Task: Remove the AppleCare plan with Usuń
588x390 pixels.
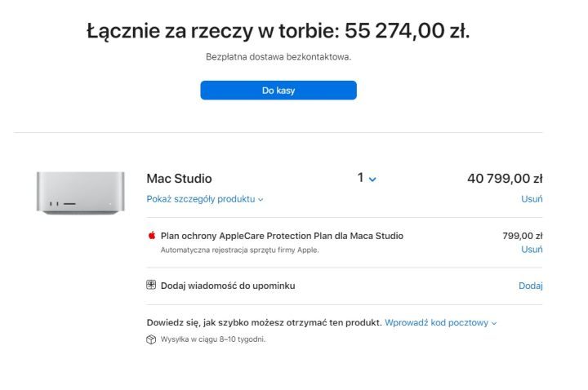Action: point(532,250)
